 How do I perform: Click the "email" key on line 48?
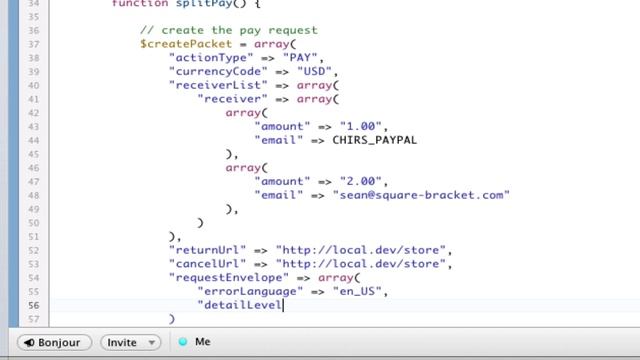click(278, 195)
